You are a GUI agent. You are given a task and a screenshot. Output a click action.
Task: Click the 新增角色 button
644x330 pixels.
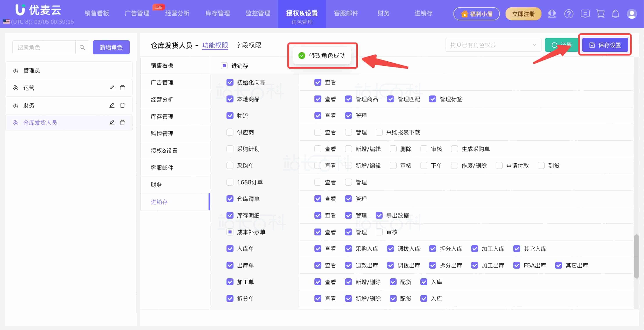pyautogui.click(x=111, y=47)
